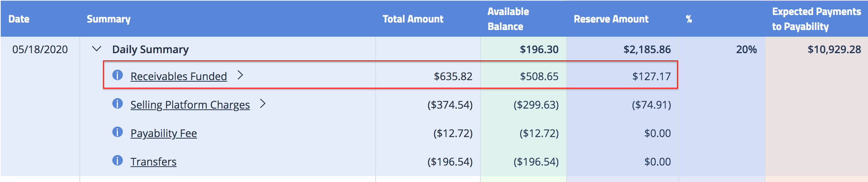Open the Payability Fee link
The width and height of the screenshot is (868, 182).
164,133
